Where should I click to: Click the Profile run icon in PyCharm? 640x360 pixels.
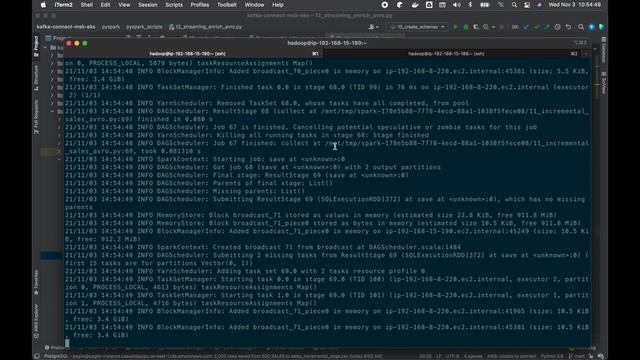[486, 27]
